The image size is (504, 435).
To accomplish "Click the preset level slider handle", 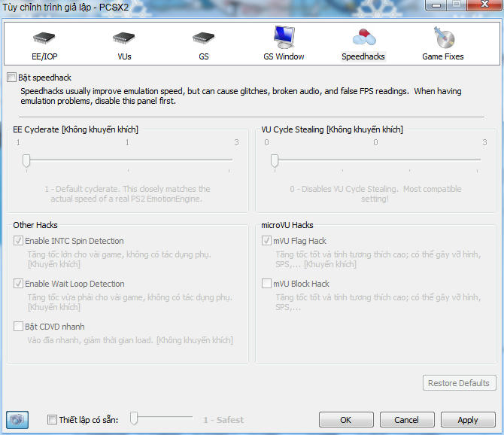I will click(135, 418).
